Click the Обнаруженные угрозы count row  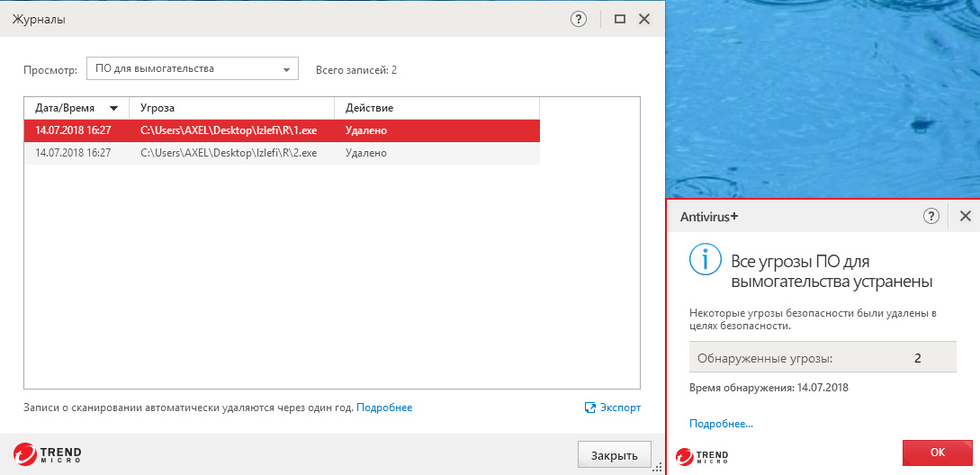[823, 359]
